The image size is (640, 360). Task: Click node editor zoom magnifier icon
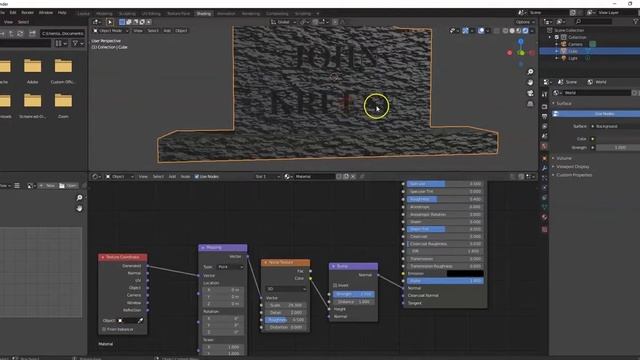tap(79, 198)
